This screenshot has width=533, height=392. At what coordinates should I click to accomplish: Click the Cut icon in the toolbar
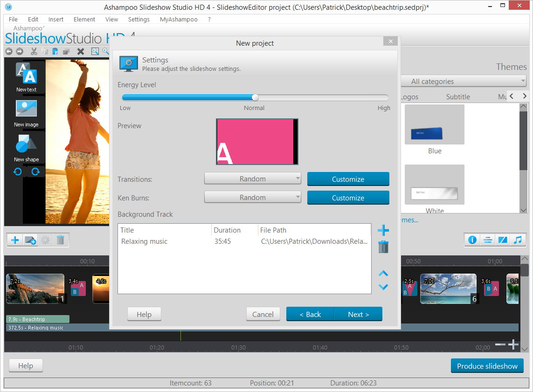coord(33,51)
